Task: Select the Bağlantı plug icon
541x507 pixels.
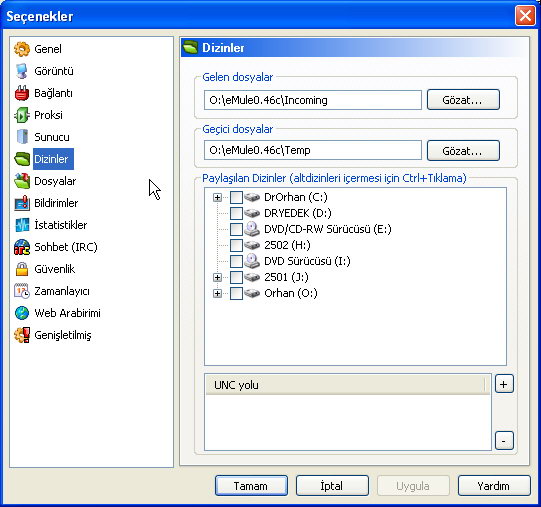Action: click(x=22, y=93)
